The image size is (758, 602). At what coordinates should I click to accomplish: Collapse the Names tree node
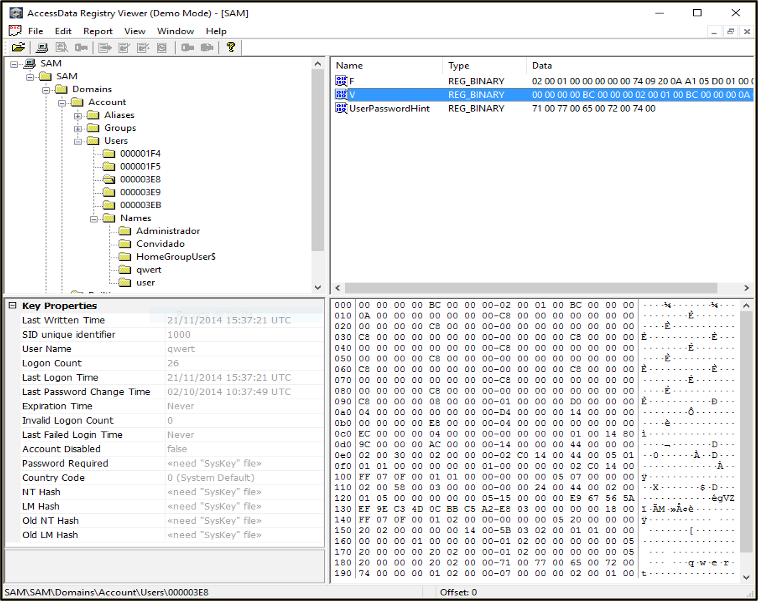(94, 219)
